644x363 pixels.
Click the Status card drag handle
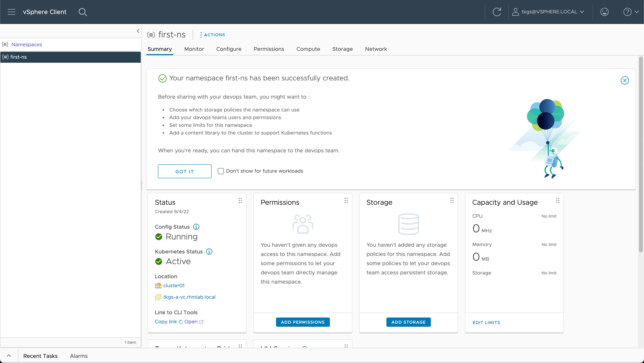240,200
